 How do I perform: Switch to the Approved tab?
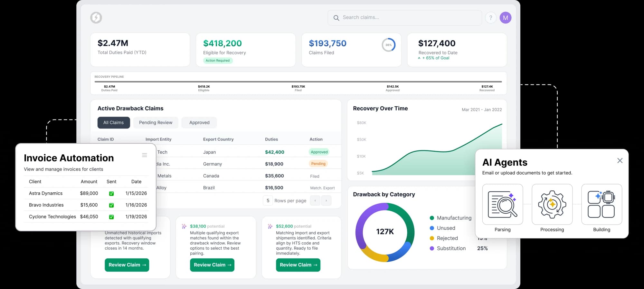(199, 122)
